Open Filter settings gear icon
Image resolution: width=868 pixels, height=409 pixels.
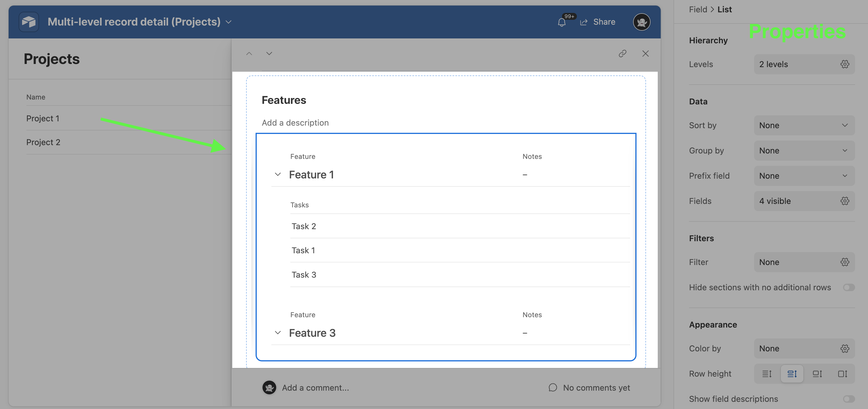pos(844,262)
